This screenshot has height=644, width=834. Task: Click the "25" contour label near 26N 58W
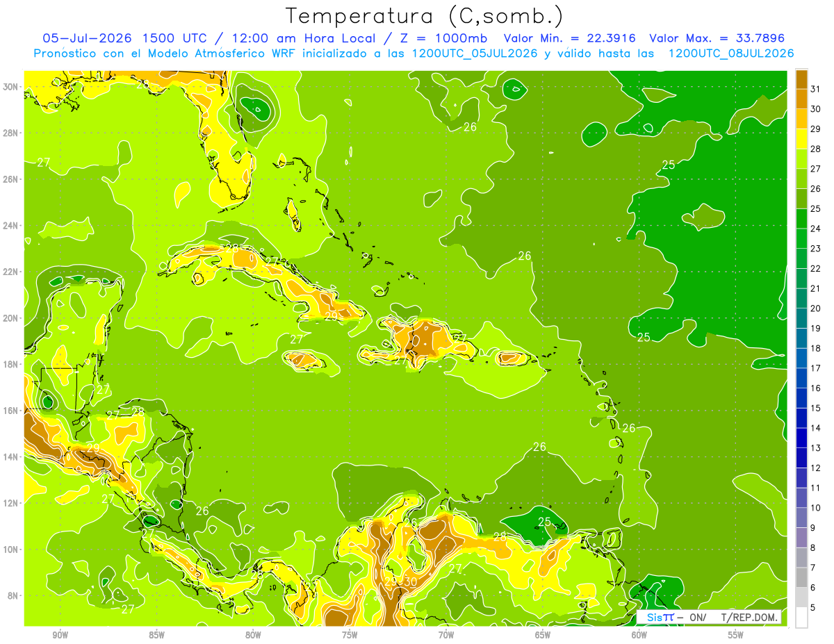[x=669, y=165]
